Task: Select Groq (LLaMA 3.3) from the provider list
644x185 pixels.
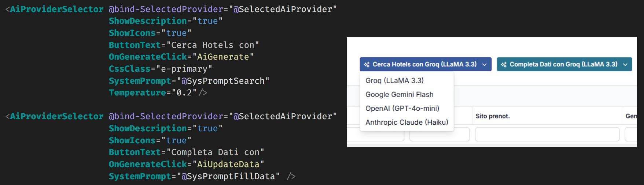Action: (394, 80)
